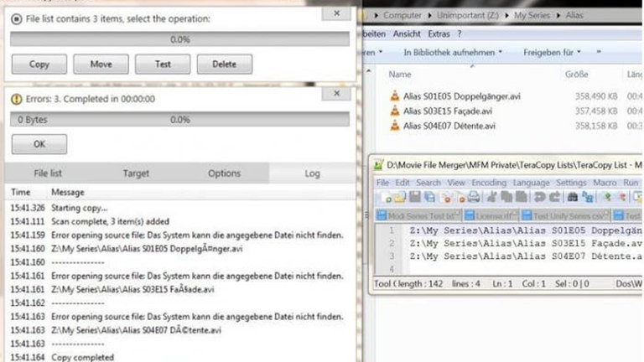This screenshot has width=644, height=362.
Task: Click VLC icon of Alias S04E07 Détente.avi
Action: [396, 126]
